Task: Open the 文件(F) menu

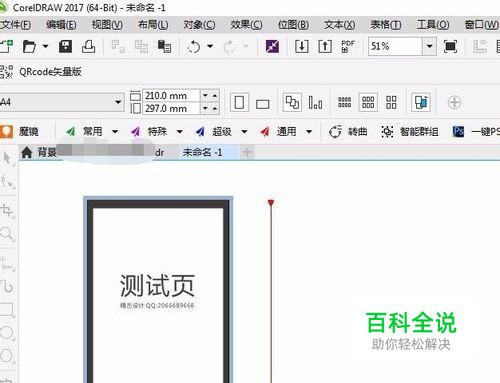Action: coord(15,25)
